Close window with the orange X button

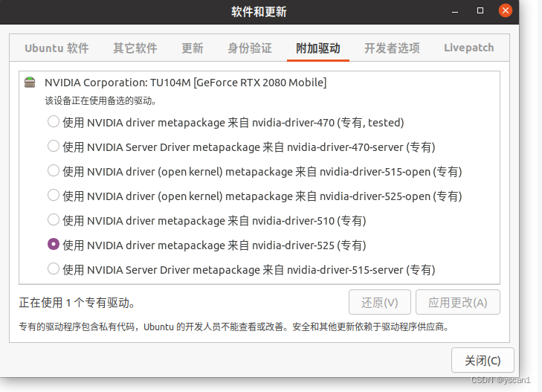pos(506,10)
